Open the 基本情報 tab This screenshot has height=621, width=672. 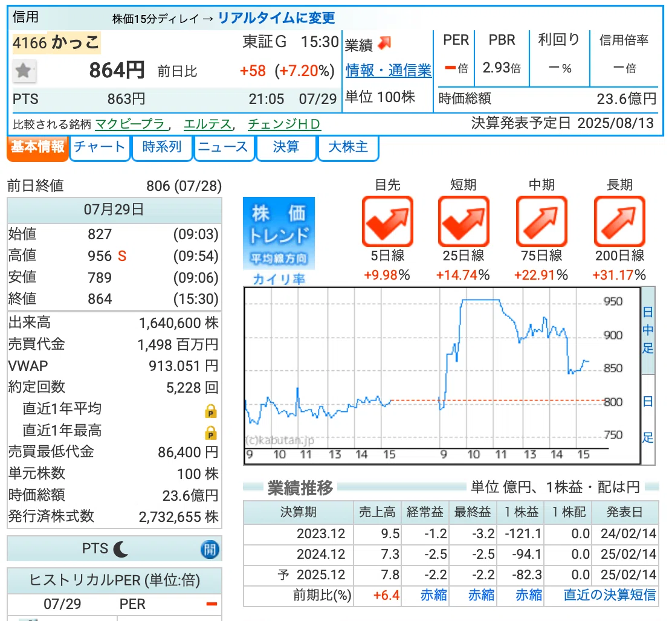coord(37,147)
